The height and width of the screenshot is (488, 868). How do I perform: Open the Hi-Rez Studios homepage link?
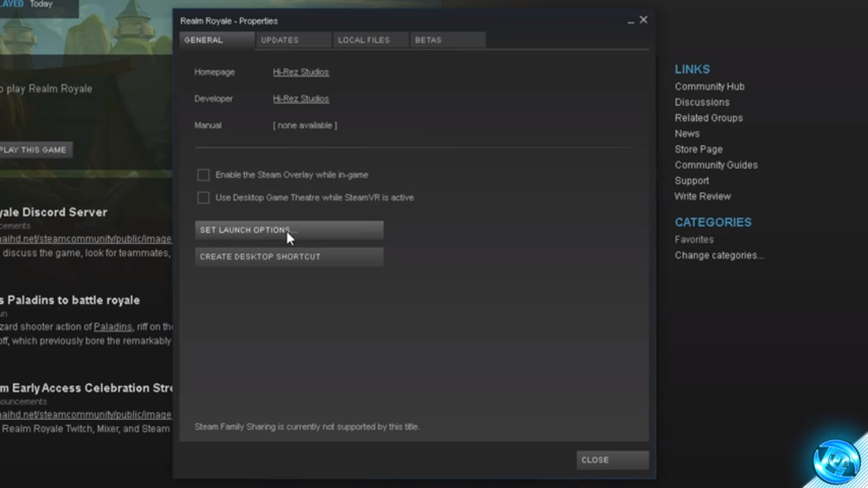[301, 72]
